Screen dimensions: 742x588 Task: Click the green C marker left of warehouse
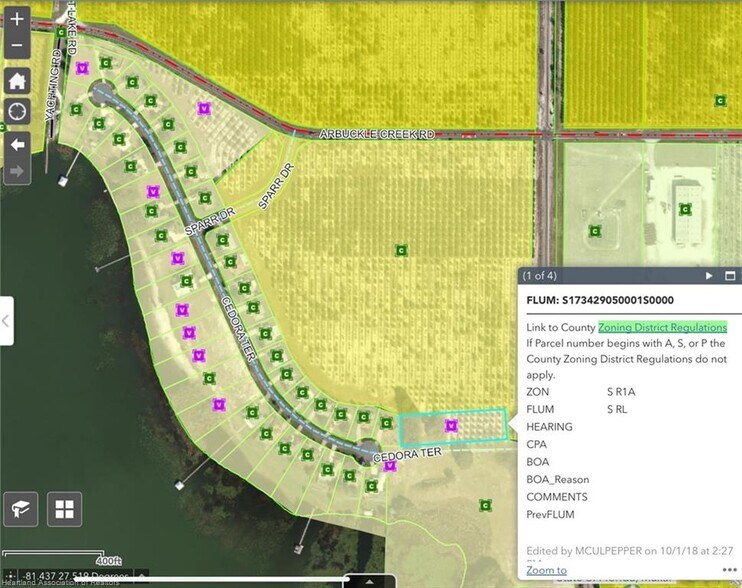[595, 231]
